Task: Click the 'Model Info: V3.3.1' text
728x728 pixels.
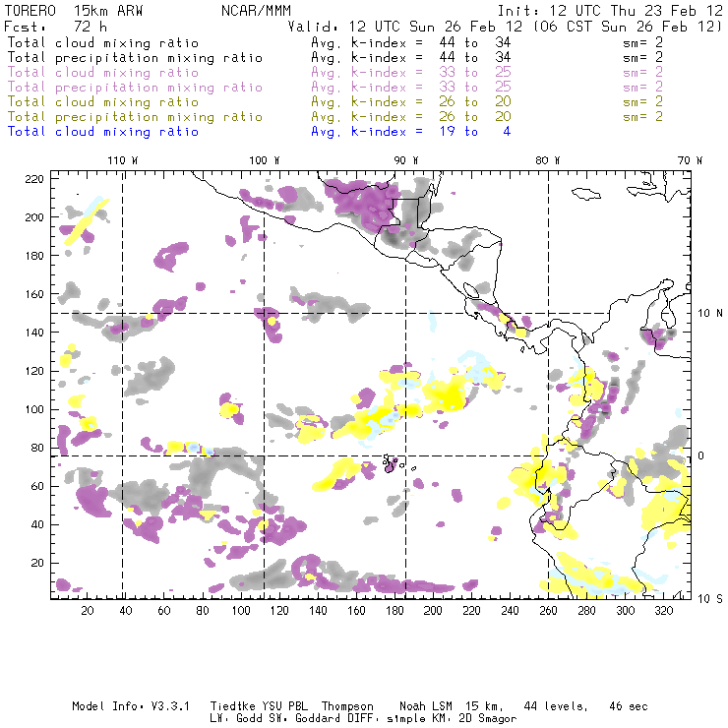Action: (x=131, y=706)
